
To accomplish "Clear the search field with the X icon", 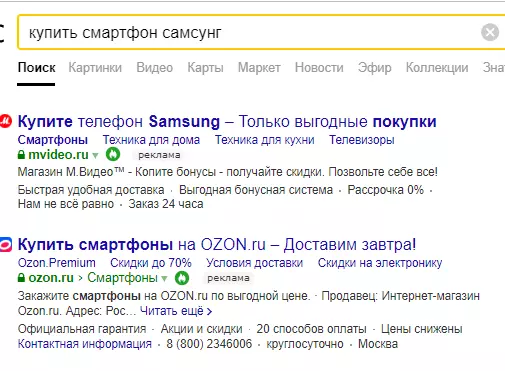I will [x=490, y=32].
